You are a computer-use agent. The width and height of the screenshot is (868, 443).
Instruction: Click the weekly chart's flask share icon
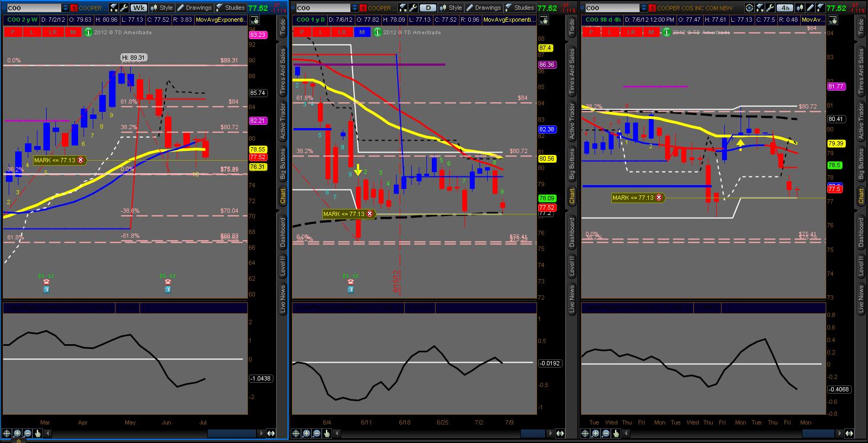coord(114,8)
